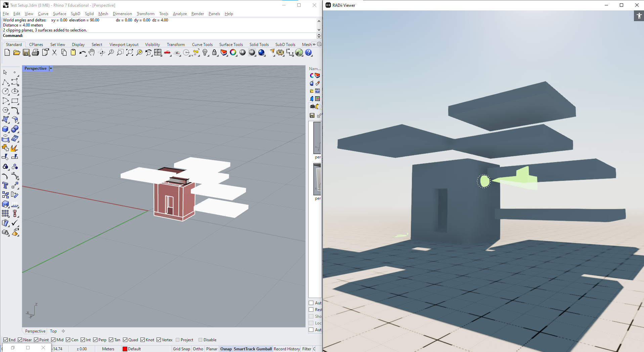Click the Cut scissors icon
This screenshot has height=352, width=644.
point(54,52)
